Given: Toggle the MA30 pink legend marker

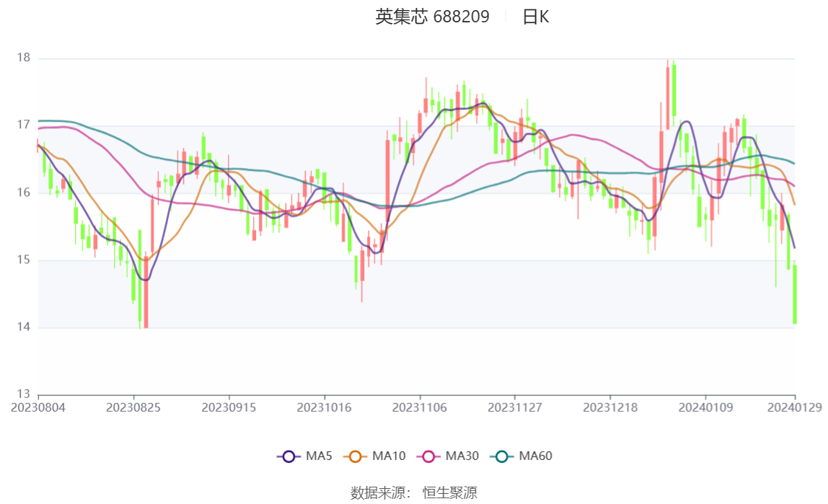Looking at the screenshot, I should tap(428, 456).
